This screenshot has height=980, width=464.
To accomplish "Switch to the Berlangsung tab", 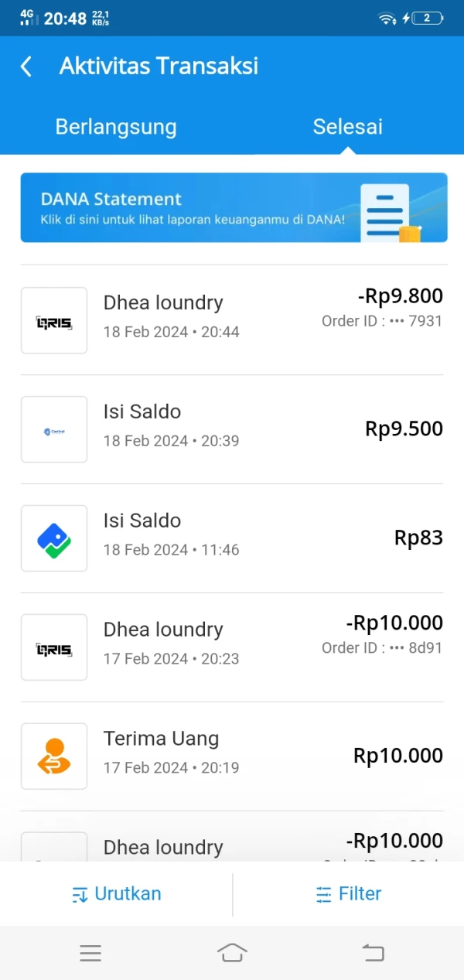I will [116, 128].
